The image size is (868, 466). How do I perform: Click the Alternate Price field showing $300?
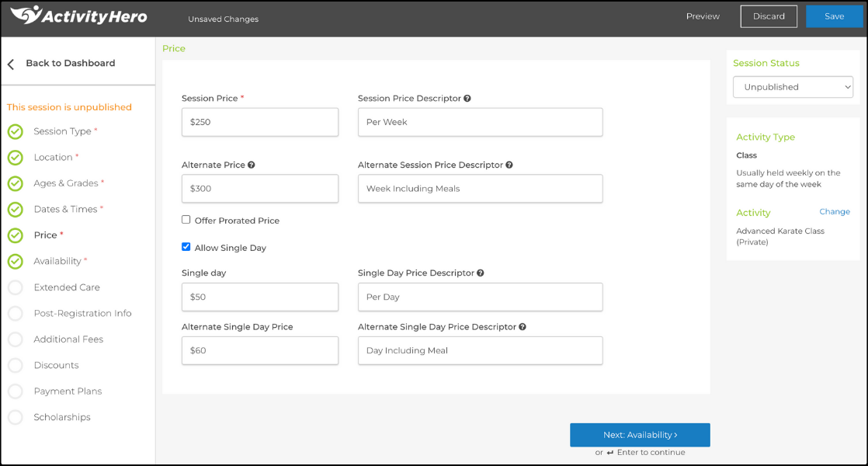(260, 189)
